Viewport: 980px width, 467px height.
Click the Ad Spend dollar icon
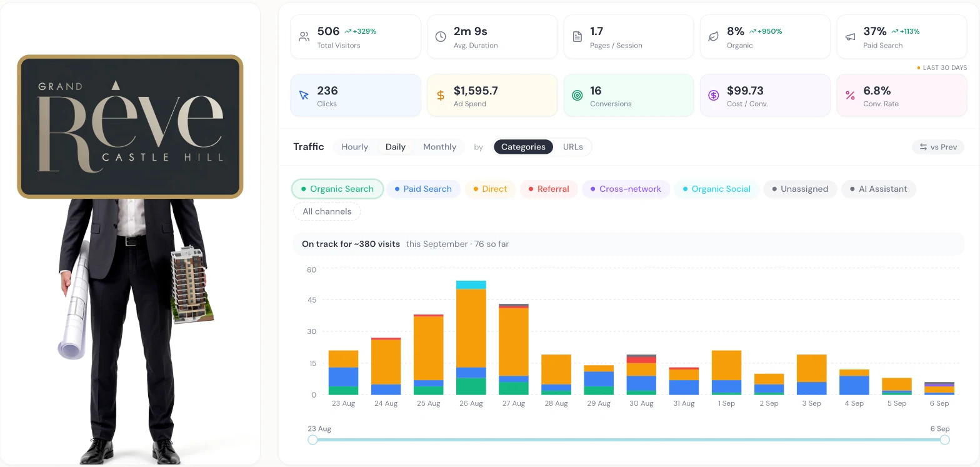coord(441,96)
